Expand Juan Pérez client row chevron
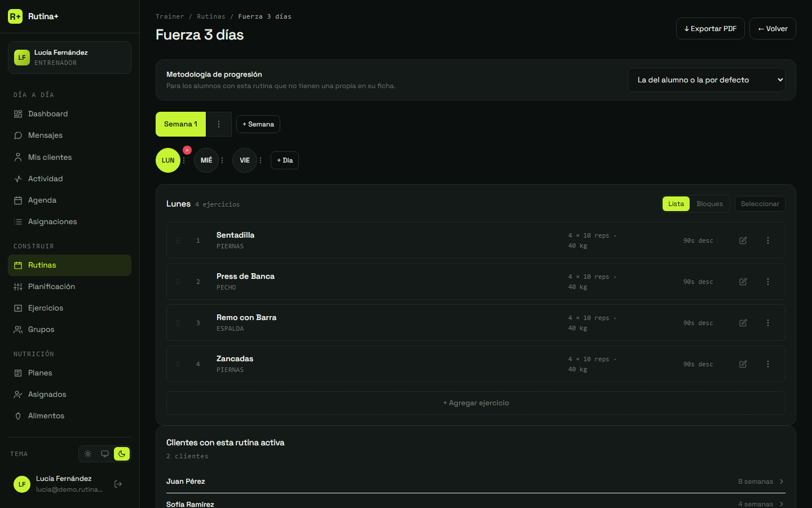The width and height of the screenshot is (812, 508). [782, 481]
